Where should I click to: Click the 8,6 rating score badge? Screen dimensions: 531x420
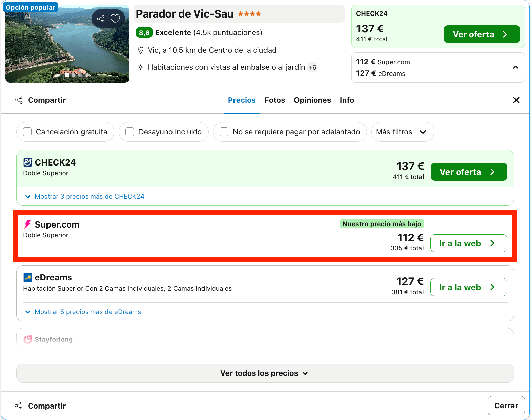[144, 33]
